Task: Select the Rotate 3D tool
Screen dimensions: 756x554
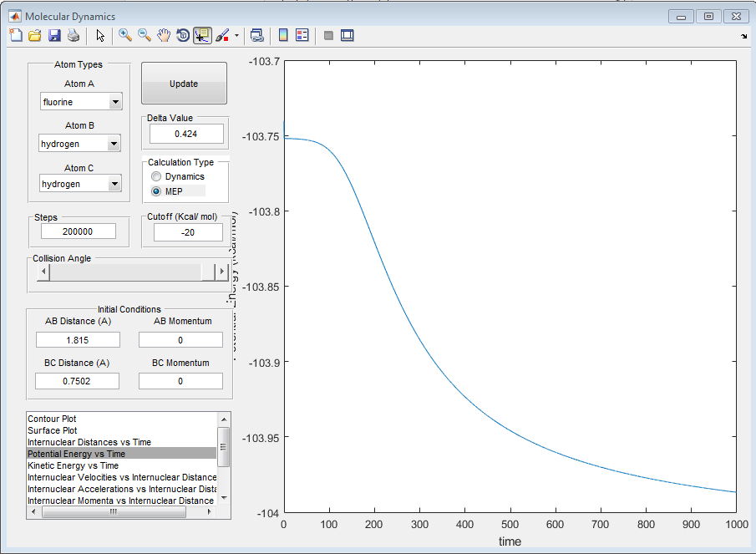Action: click(x=183, y=35)
